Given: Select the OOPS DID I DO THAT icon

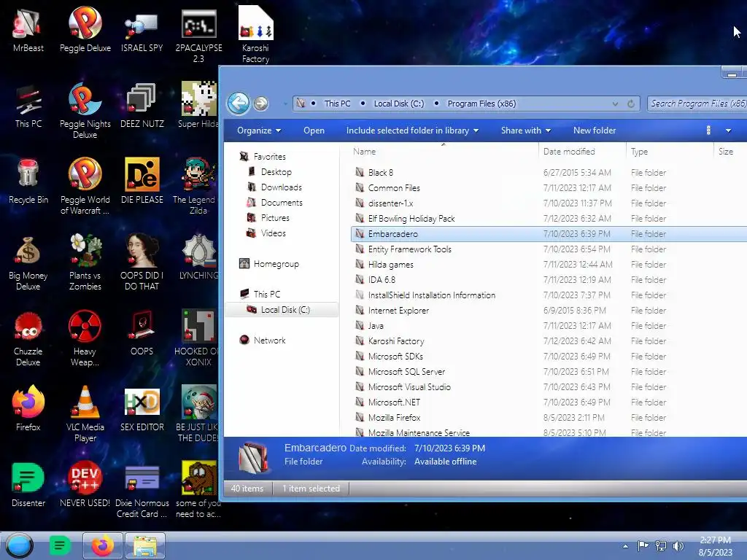Looking at the screenshot, I should (x=142, y=263).
